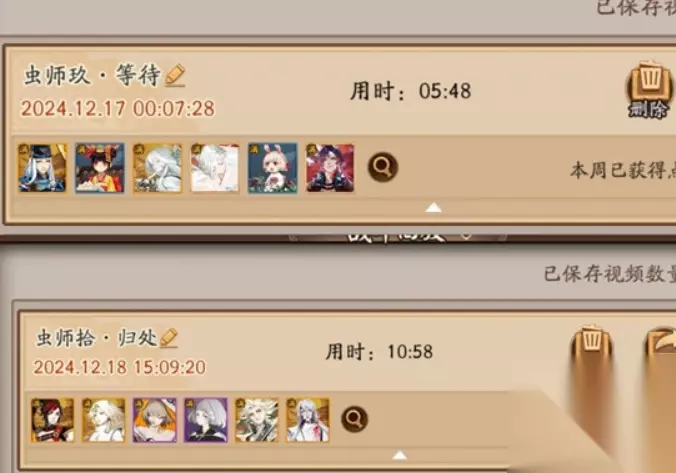Delete the 虫师玖·等待 record via trash icon
Image resolution: width=676 pixels, height=473 pixels.
click(x=650, y=91)
